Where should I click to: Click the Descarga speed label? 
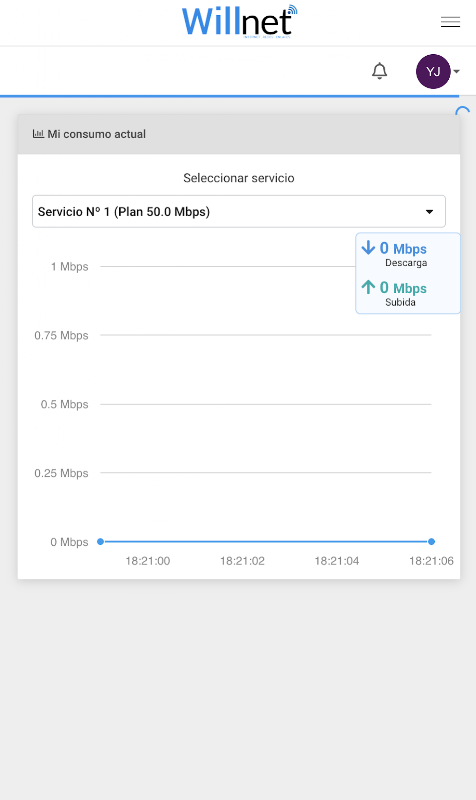406,263
